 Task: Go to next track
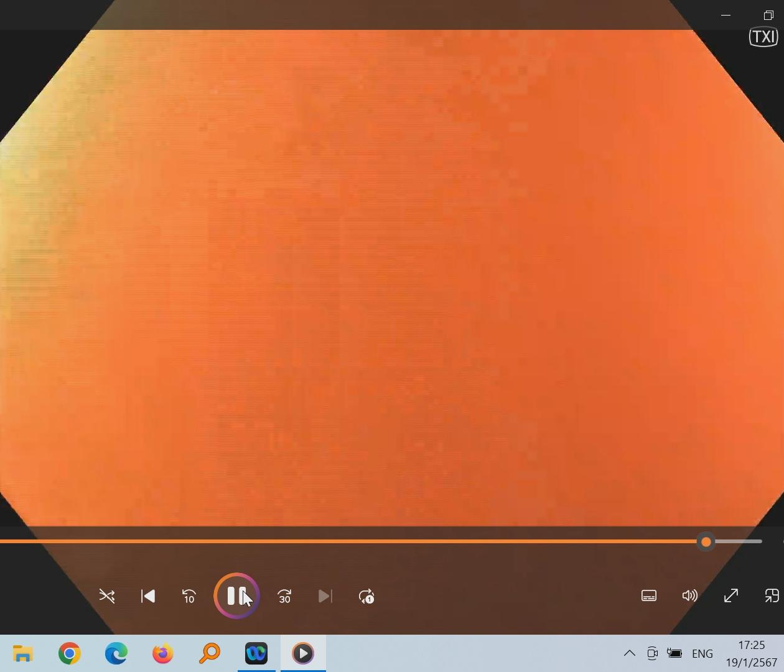tap(325, 597)
